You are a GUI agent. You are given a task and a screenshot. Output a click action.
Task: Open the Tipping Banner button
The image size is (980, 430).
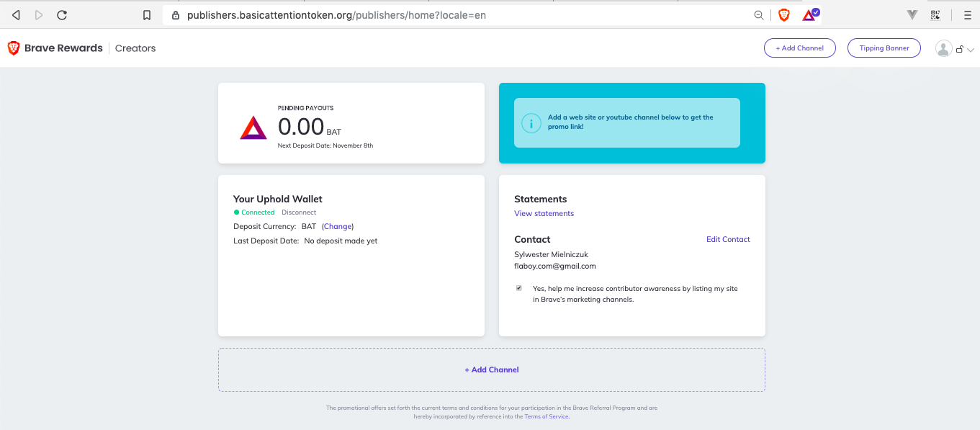884,48
